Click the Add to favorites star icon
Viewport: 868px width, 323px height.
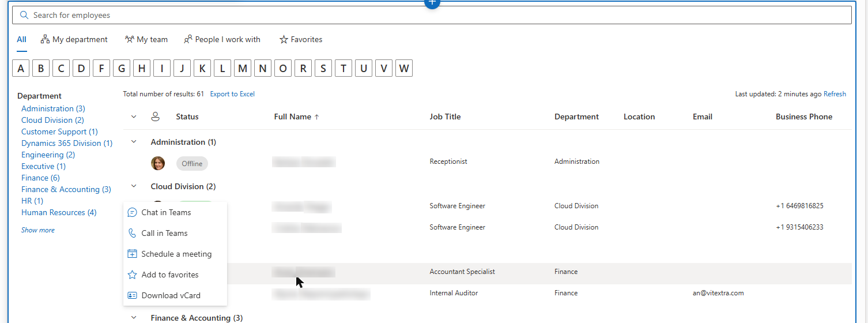click(x=132, y=275)
